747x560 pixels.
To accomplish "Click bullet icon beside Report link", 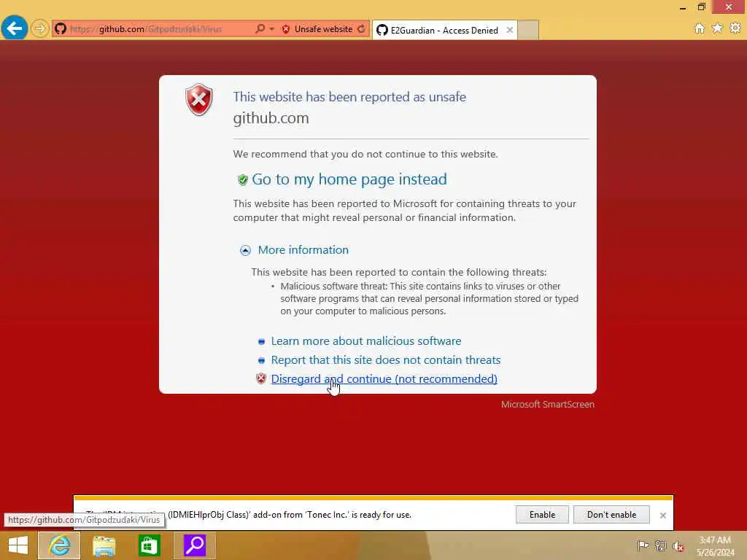I will [x=261, y=360].
